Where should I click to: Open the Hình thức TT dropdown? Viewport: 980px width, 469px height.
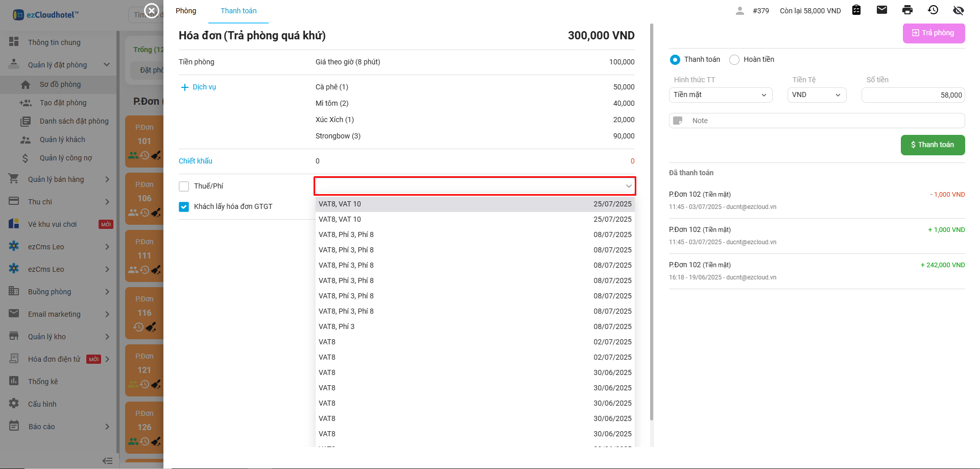tap(720, 95)
